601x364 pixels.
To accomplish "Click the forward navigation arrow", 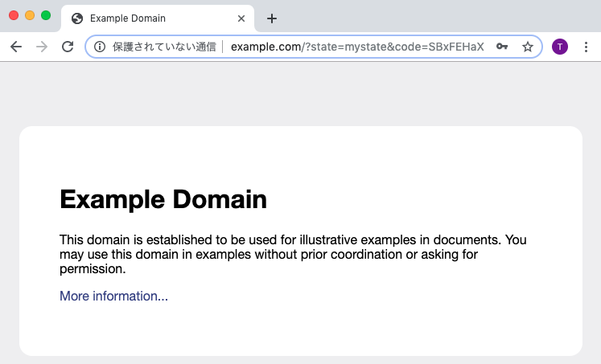I will pos(42,47).
